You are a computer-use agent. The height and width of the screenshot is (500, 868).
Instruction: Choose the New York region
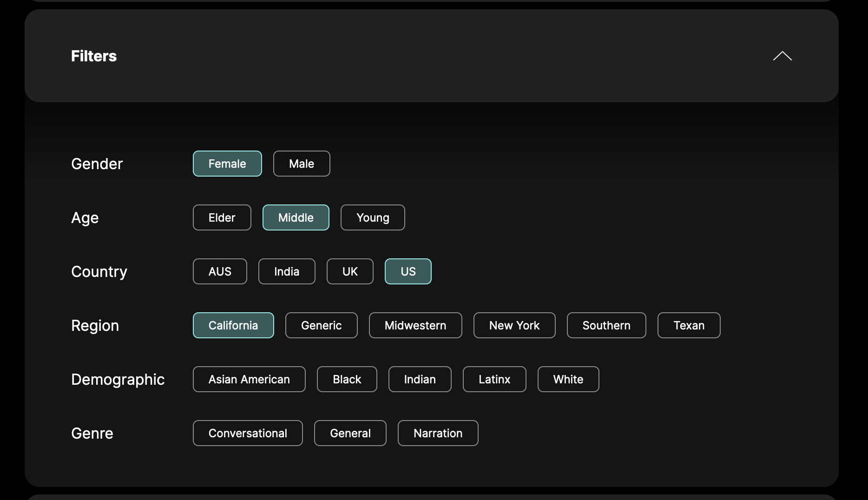(514, 325)
